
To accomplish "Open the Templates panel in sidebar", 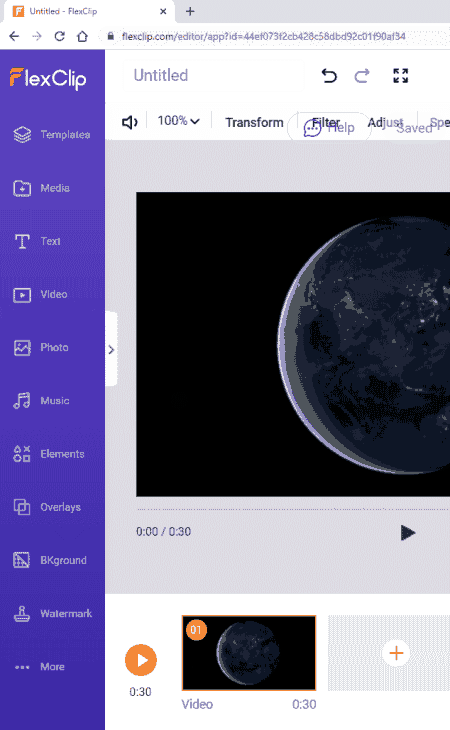I will pyautogui.click(x=52, y=135).
